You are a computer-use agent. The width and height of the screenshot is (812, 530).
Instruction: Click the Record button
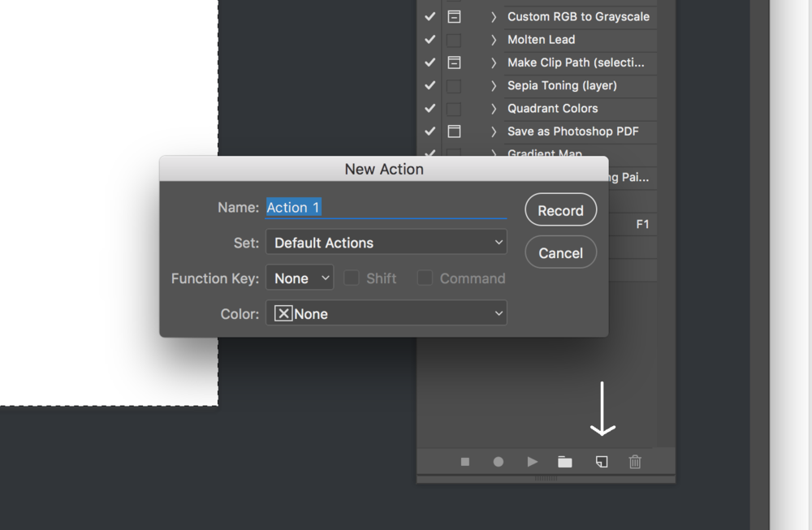point(560,210)
